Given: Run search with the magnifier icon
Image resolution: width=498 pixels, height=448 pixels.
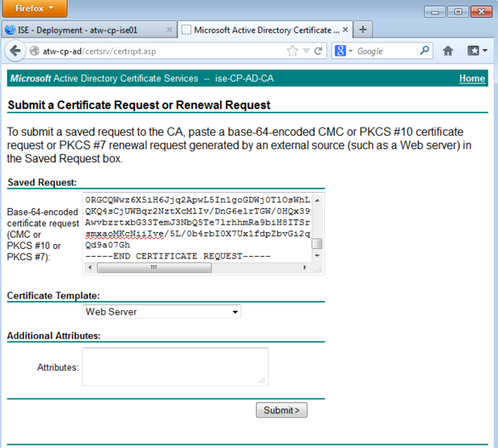Looking at the screenshot, I should point(424,51).
